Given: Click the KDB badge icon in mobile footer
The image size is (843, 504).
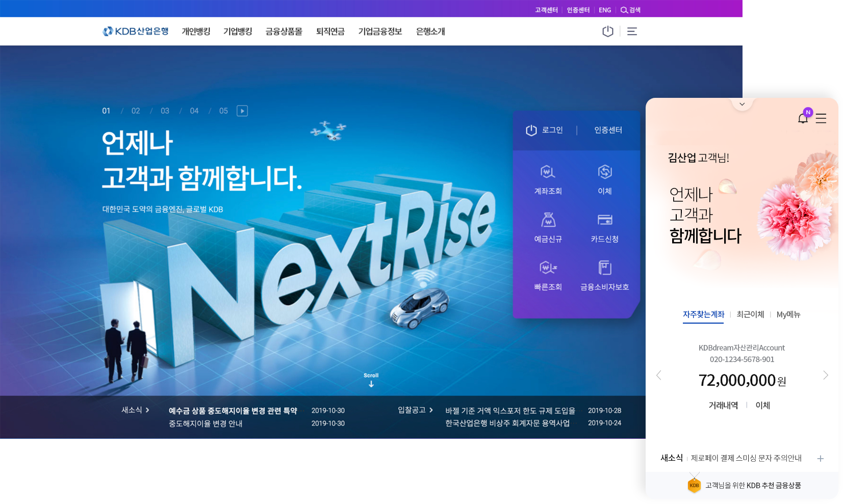Looking at the screenshot, I should pos(694,485).
